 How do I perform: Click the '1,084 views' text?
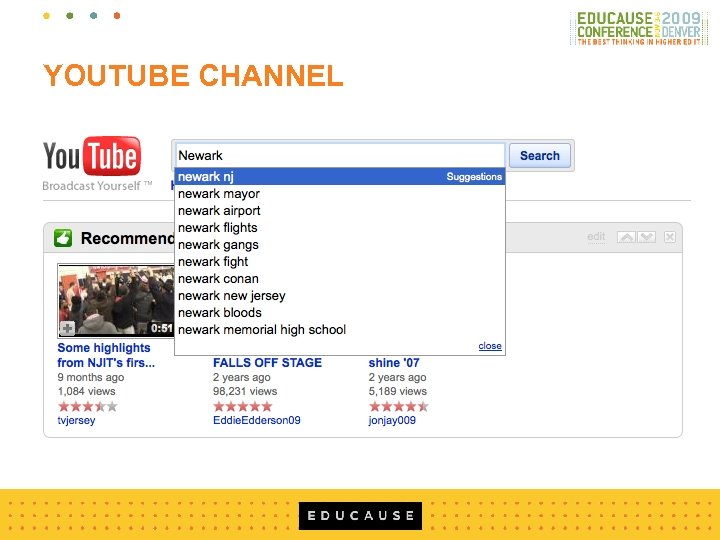[x=86, y=391]
